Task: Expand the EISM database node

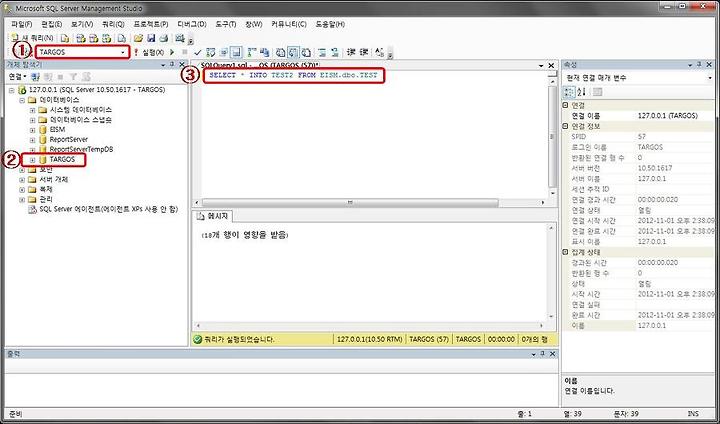Action: pos(32,130)
